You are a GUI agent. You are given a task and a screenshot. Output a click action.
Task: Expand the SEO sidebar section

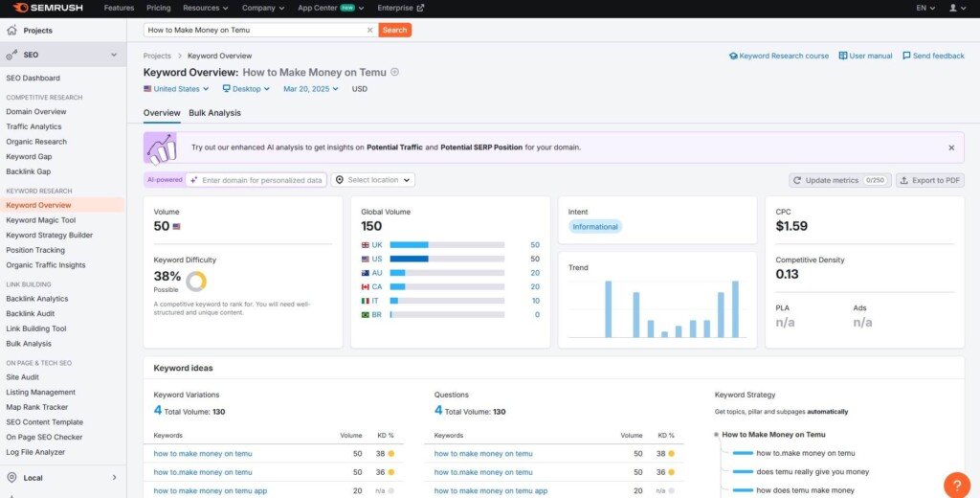(114, 55)
